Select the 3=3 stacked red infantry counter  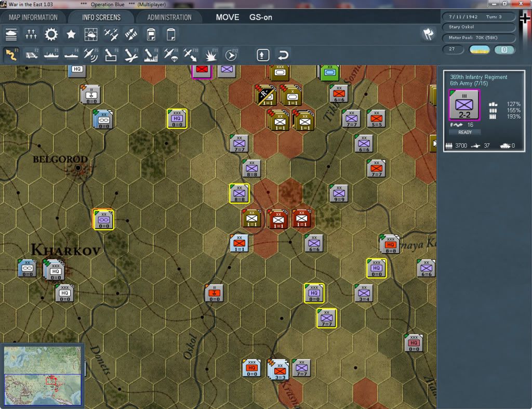point(279,369)
